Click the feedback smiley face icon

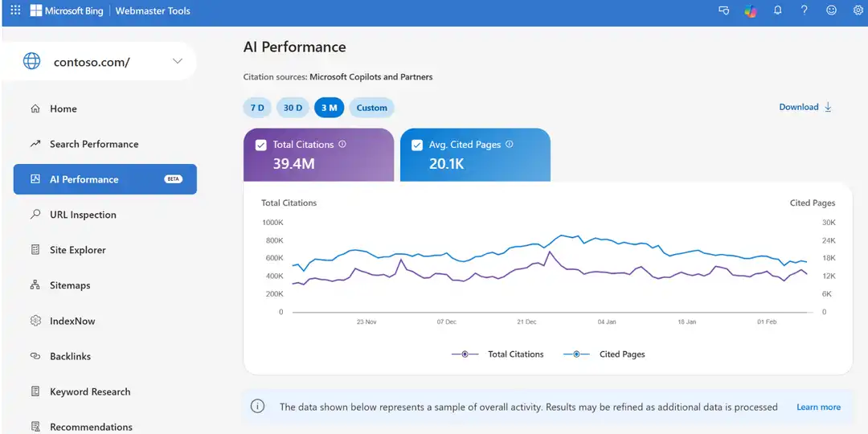pos(831,10)
